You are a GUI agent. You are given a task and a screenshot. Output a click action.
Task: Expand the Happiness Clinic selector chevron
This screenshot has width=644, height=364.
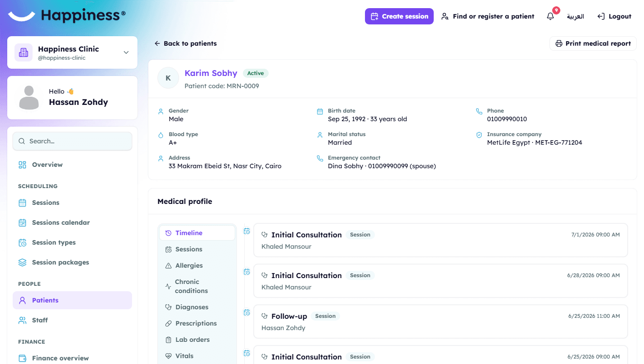[126, 52]
